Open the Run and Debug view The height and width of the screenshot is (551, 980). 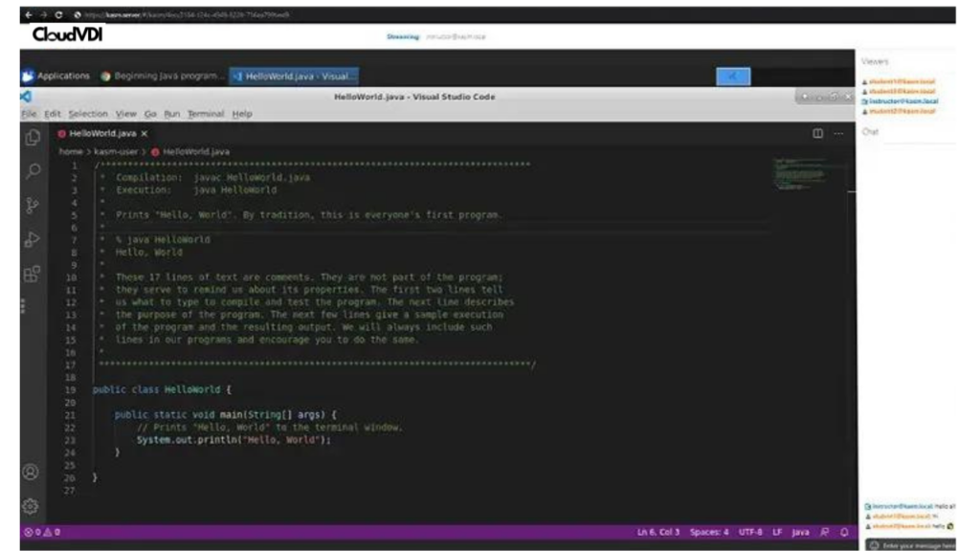point(33,239)
